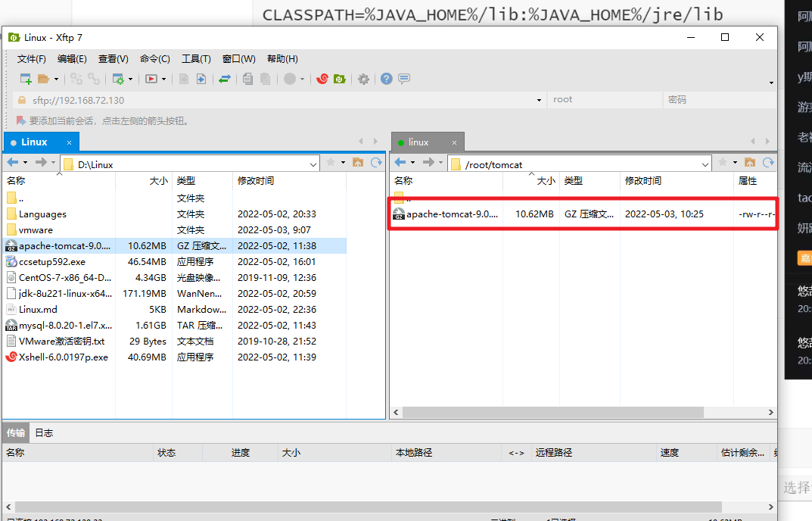
Task: Open the 文件(F) menu
Action: point(32,59)
